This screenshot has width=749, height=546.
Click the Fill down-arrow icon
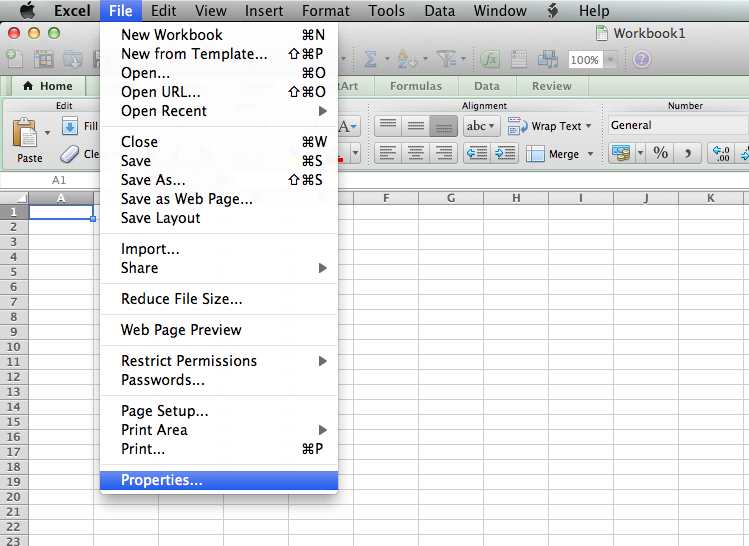[70, 126]
